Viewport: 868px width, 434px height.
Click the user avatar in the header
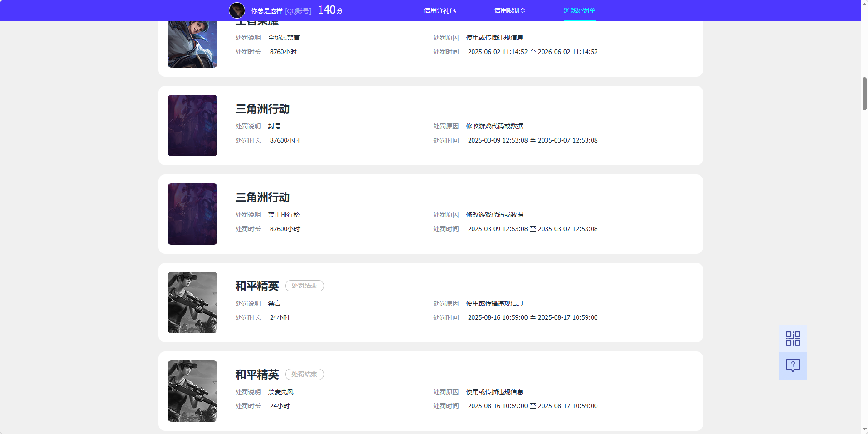click(237, 10)
